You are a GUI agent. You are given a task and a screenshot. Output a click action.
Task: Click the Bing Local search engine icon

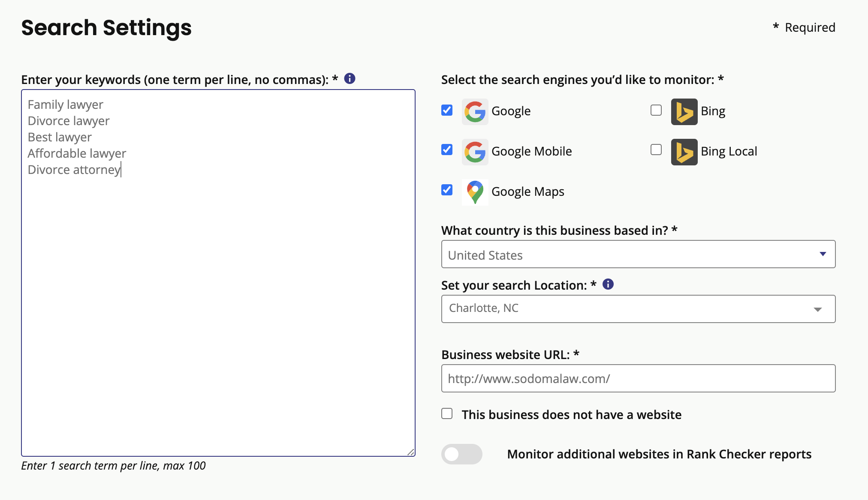(x=684, y=150)
